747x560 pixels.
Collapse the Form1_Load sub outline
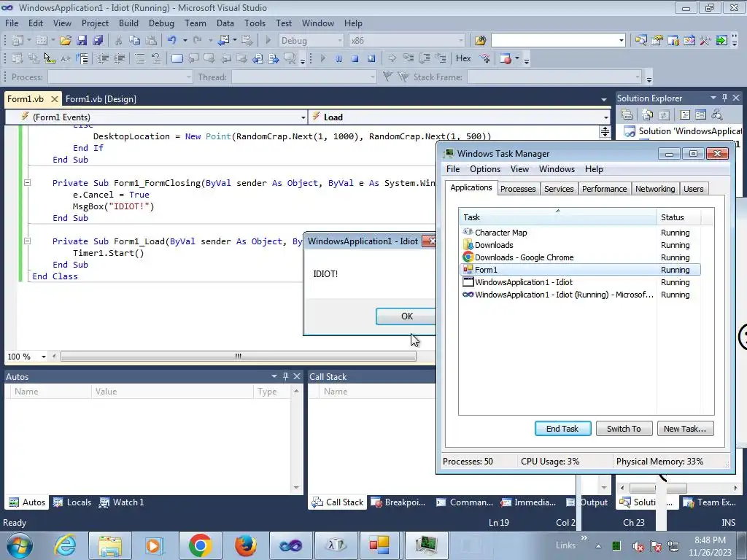(x=27, y=241)
